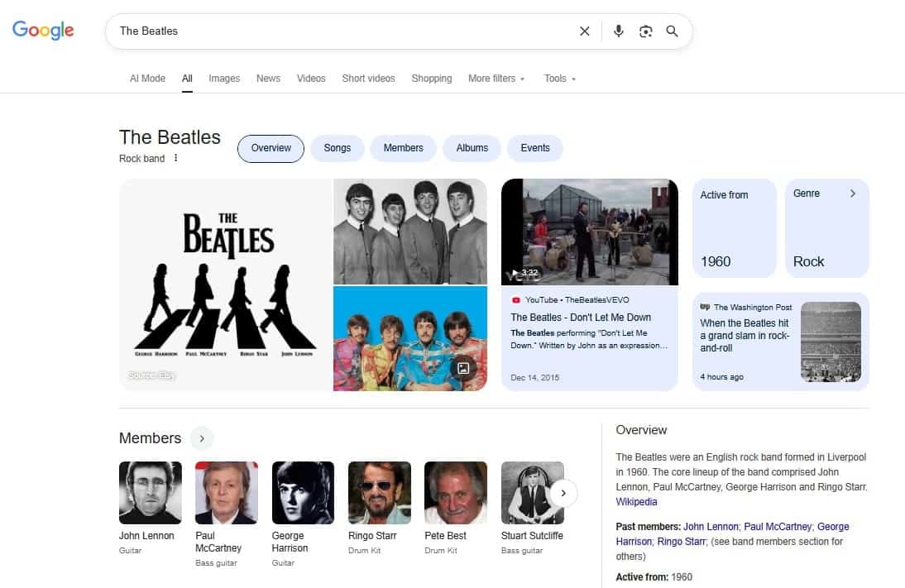Play the Don't Let Me Down video thumbnail
The height and width of the screenshot is (588, 905).
[x=588, y=232]
